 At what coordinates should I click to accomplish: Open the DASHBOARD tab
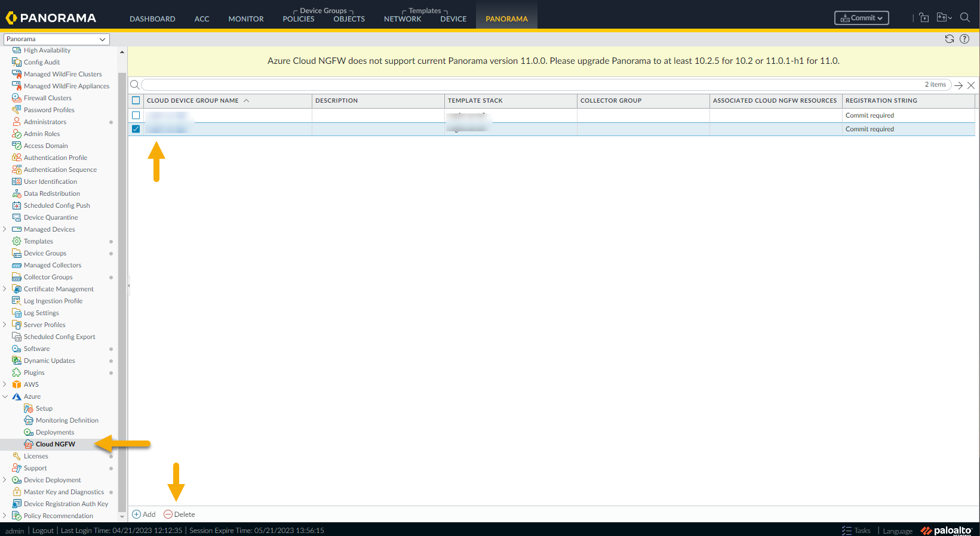(152, 19)
